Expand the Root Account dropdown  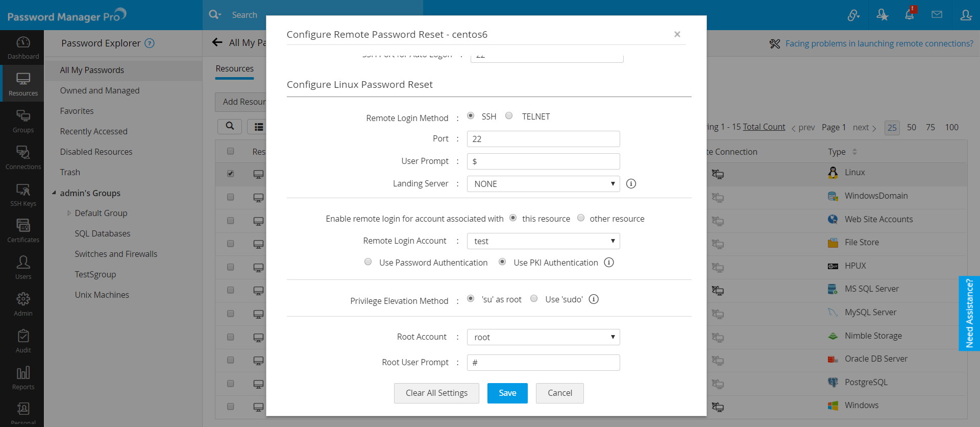coord(543,337)
